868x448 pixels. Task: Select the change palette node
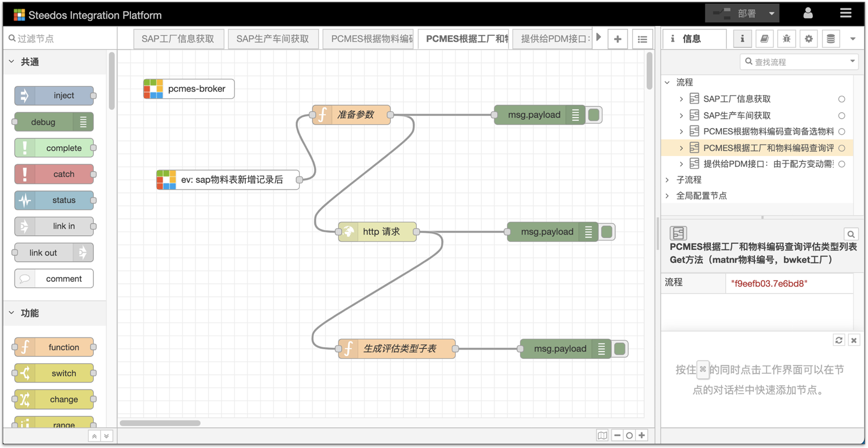pos(54,399)
